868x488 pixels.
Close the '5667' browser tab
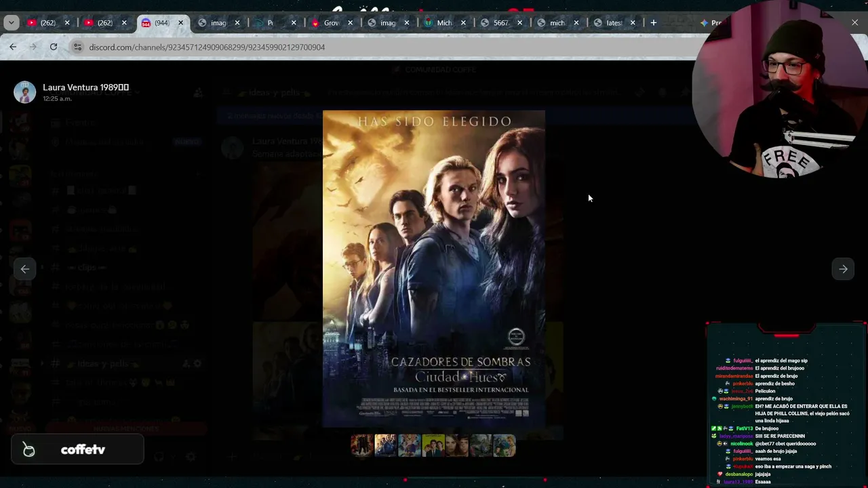(519, 22)
